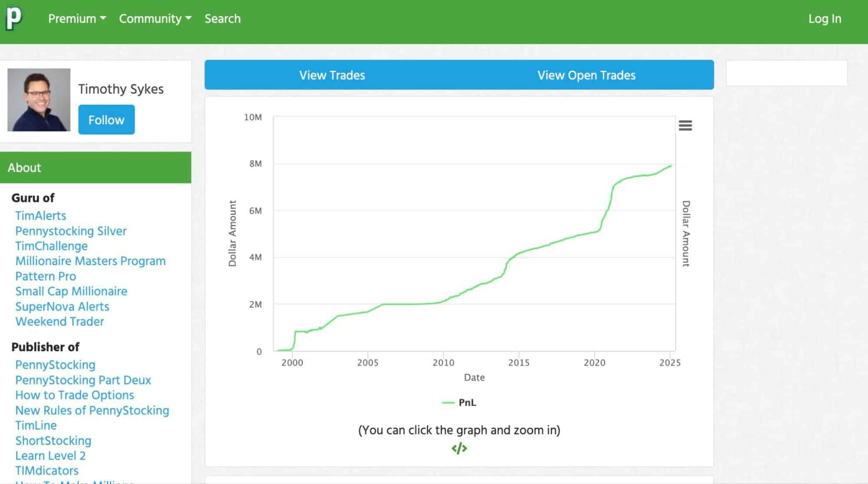Image resolution: width=868 pixels, height=484 pixels.
Task: Open the TimAlerts link
Action: [41, 216]
